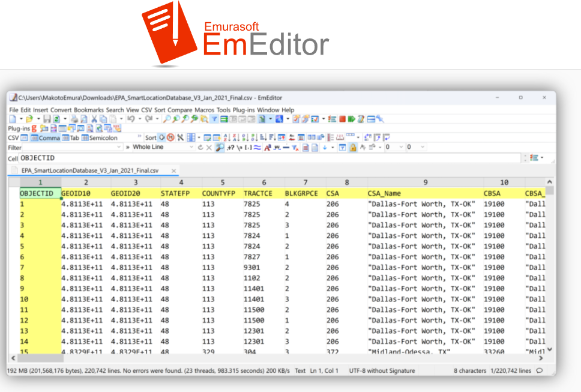Click the numeric 0-9 ascending sort icon
Screen dimensions: 581x392
[x=245, y=137]
